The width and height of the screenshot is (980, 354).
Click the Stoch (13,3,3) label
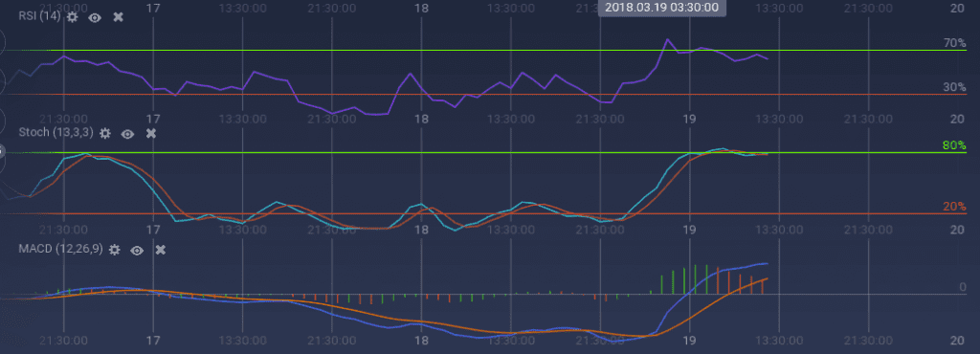pyautogui.click(x=56, y=132)
